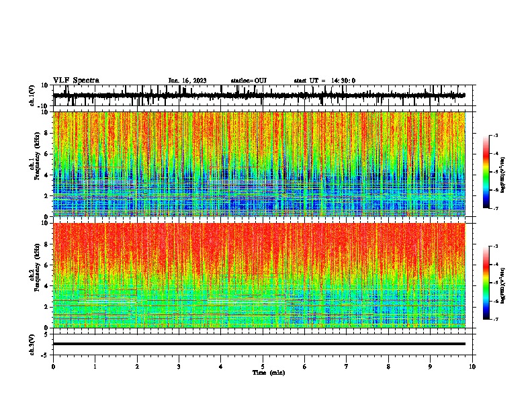Click the time axis tick label 3
The height and width of the screenshot is (411, 532).
coord(179,367)
